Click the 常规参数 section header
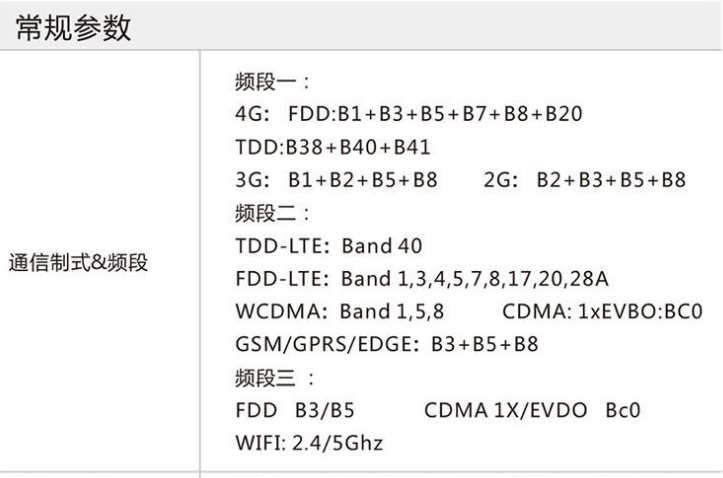This screenshot has height=478, width=723. click(73, 28)
